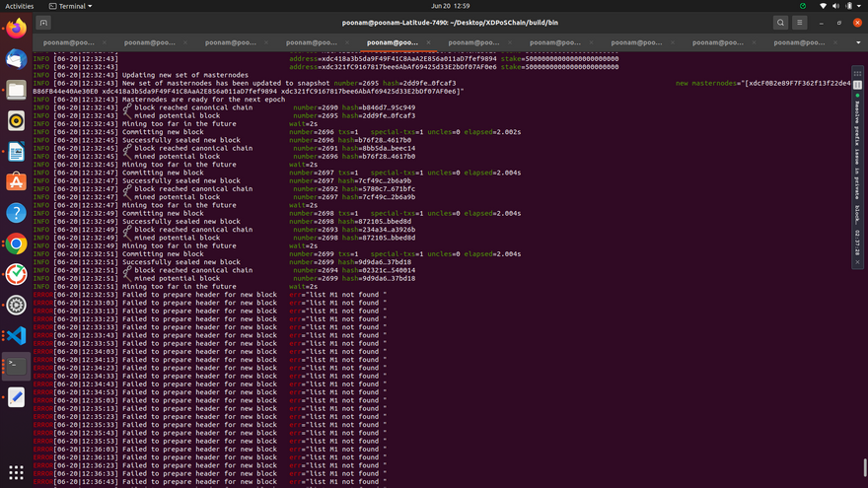Open the text editor icon in dock
The width and height of the screenshot is (868, 488).
pyautogui.click(x=16, y=397)
